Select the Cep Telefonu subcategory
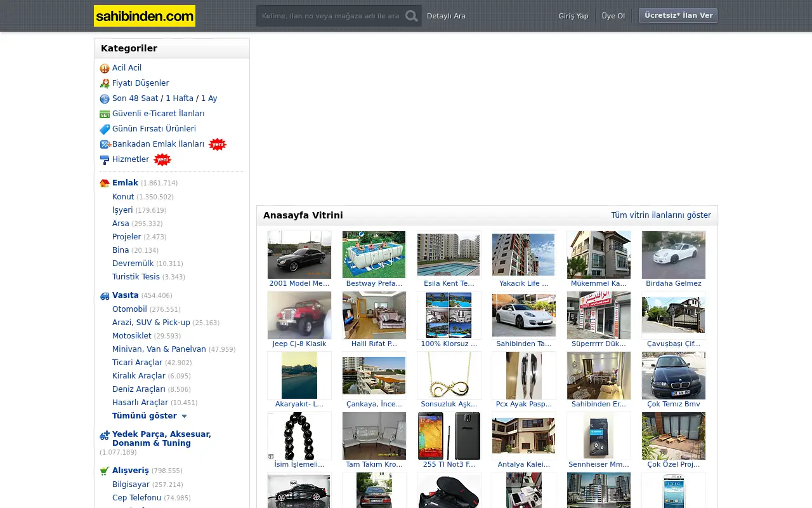Image resolution: width=812 pixels, height=508 pixels. click(136, 498)
